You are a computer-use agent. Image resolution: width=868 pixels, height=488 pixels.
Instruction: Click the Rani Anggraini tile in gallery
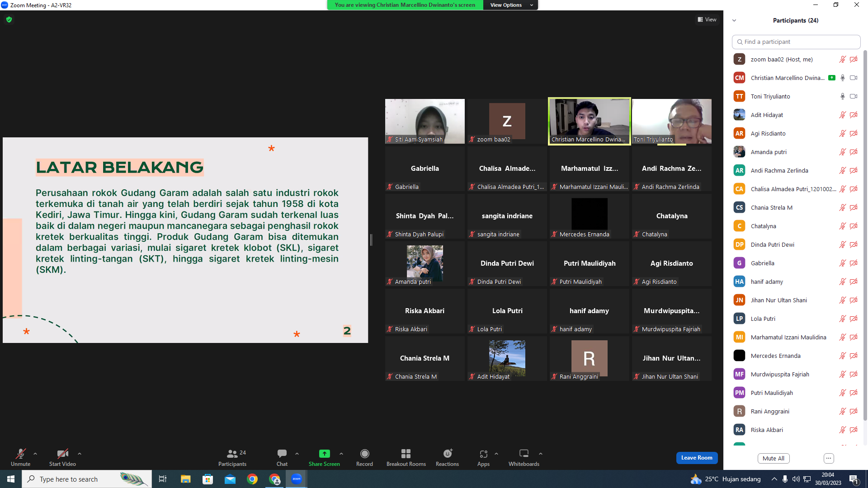[590, 358]
